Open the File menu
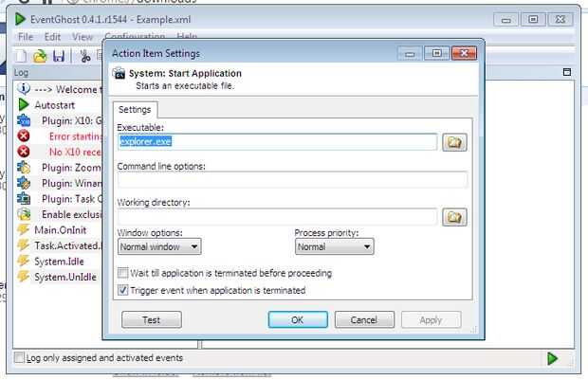The height and width of the screenshot is (380, 588). pyautogui.click(x=26, y=37)
